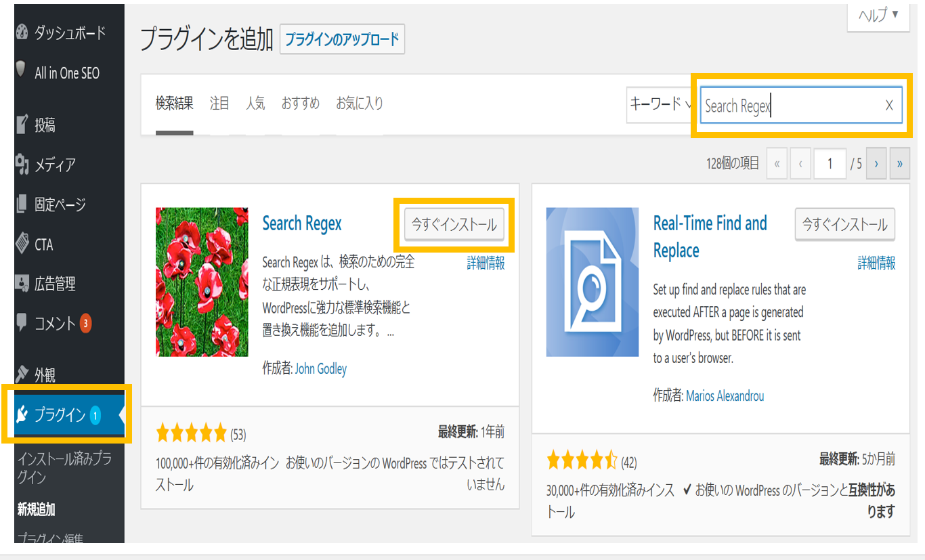This screenshot has height=560, width=925.
Task: Expand the ヘルプ help panel
Action: [x=878, y=16]
